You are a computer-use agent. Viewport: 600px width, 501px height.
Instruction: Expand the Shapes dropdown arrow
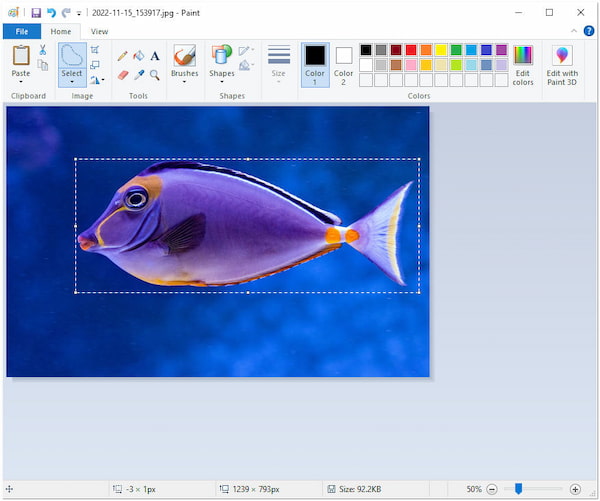coord(222,82)
